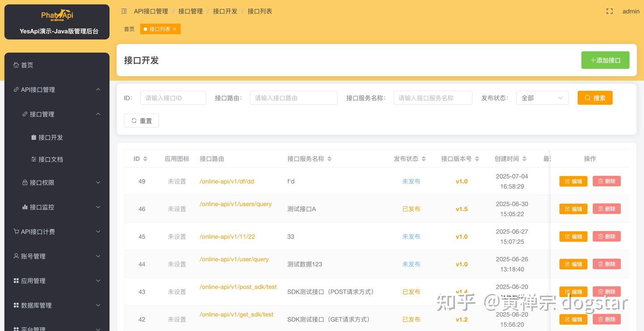Click 接口管理 in the breadcrumb
Viewport: 644px width, 331px height.
(190, 11)
